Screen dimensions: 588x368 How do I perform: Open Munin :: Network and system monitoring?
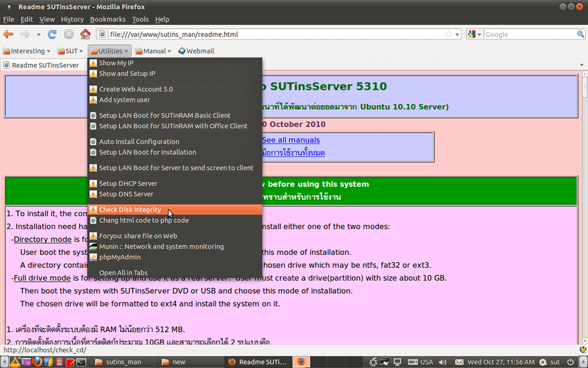point(175,247)
